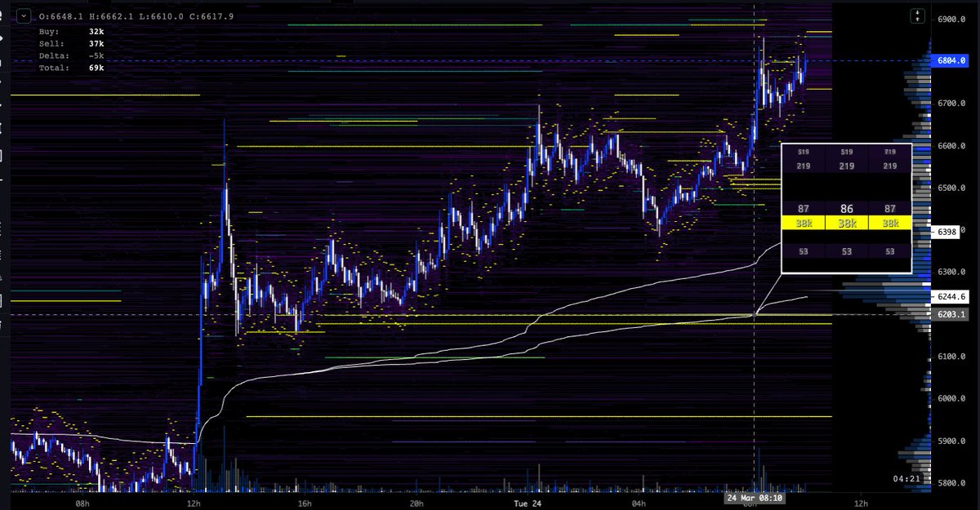Click the auto-scale arrows button on price axis
Image resolution: width=980 pixels, height=510 pixels.
pyautogui.click(x=919, y=16)
